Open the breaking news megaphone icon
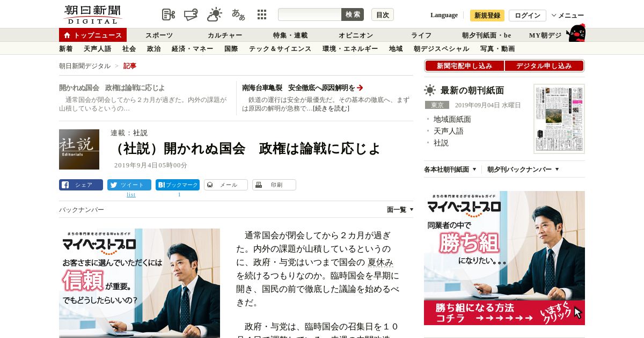 coord(191,14)
